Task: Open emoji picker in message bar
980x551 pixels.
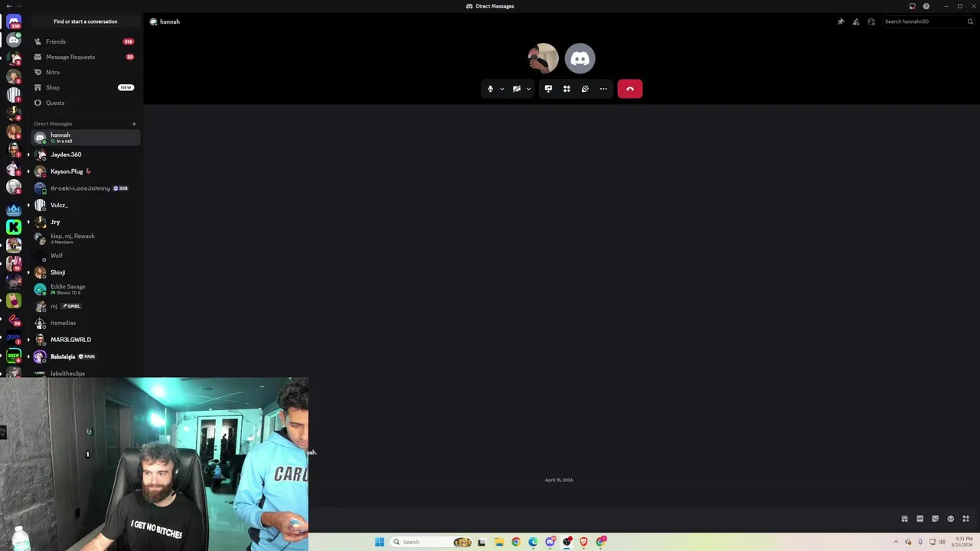Action: coord(950,519)
